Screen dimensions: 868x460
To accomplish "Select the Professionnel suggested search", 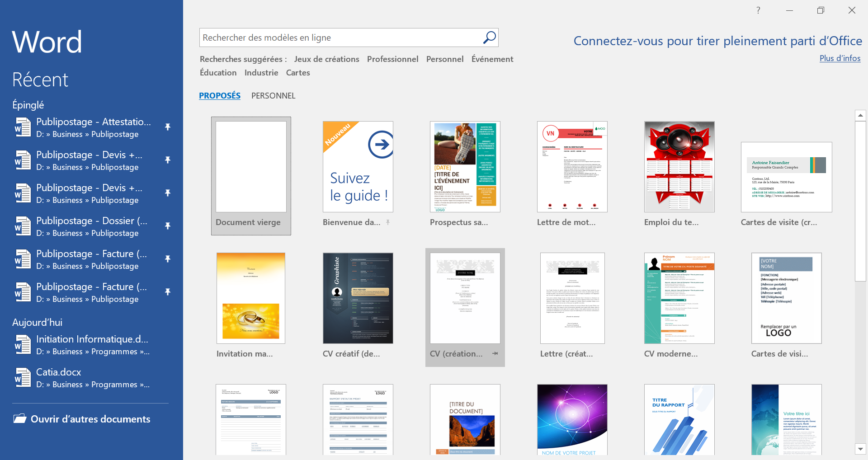I will pyautogui.click(x=392, y=59).
